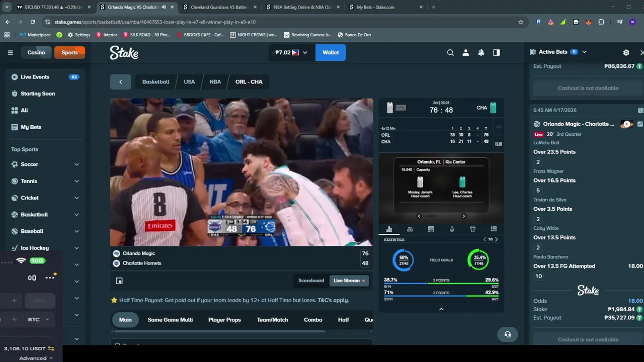Pop out live stream mini-player
Screen dimensions: 644x362
[x=119, y=281]
